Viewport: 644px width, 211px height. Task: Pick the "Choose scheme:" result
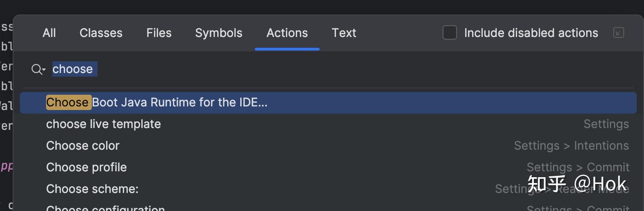coord(92,188)
